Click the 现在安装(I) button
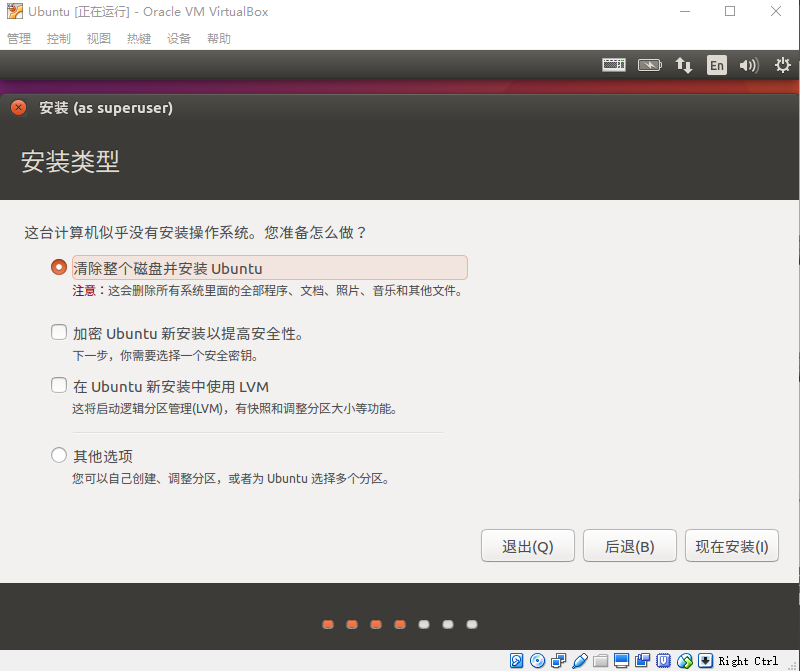 731,547
